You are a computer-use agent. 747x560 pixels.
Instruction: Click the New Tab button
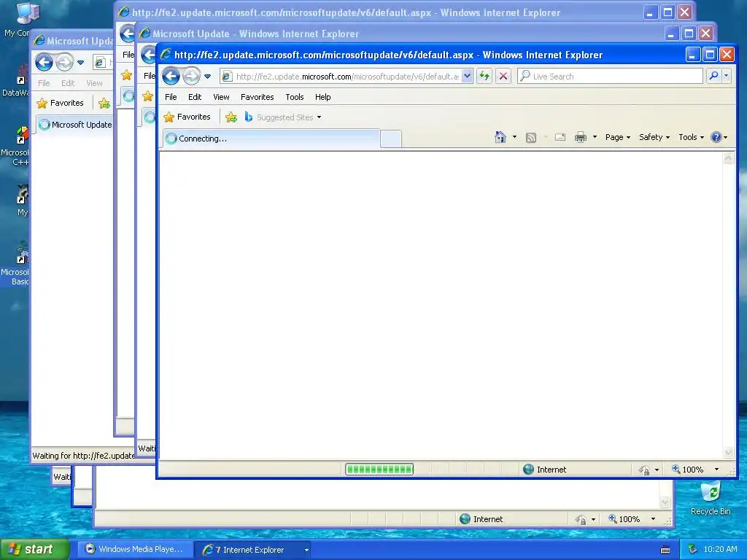[x=391, y=139]
